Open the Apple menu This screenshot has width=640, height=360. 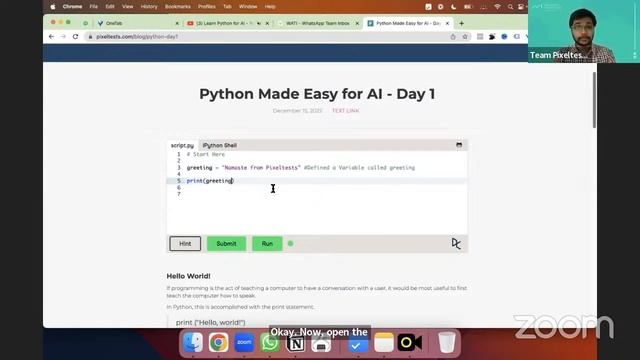click(x=53, y=7)
